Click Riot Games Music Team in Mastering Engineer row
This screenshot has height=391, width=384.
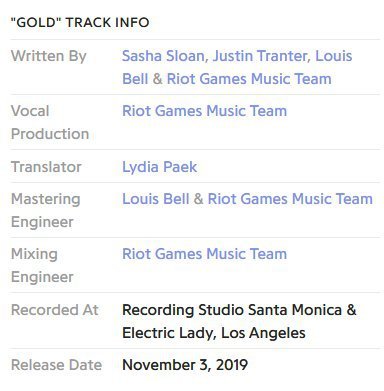[290, 199]
